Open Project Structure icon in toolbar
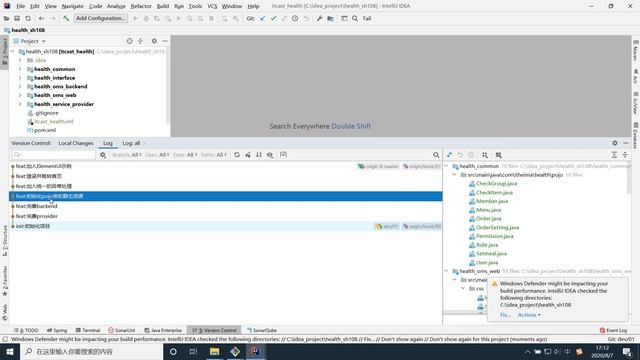The height and width of the screenshot is (360, 640). pos(330,18)
